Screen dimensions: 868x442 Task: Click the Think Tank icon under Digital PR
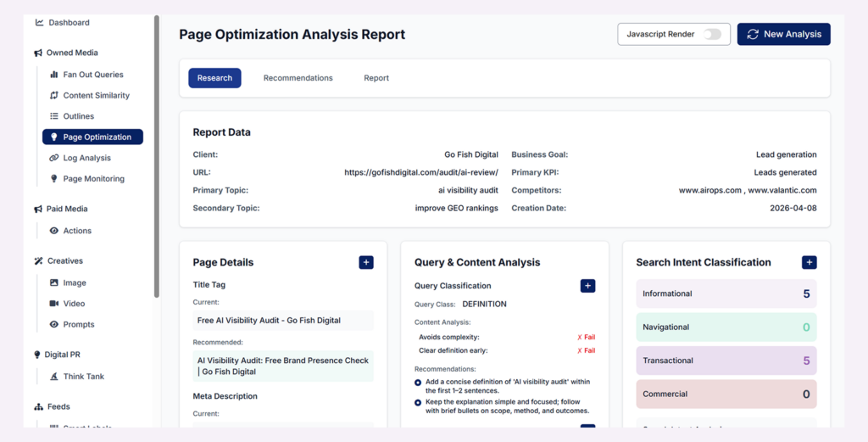pyautogui.click(x=54, y=377)
